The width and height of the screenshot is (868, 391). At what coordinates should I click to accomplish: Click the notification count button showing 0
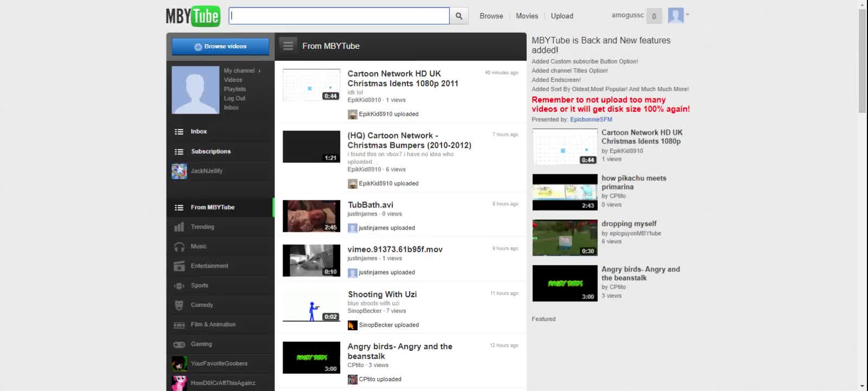pos(654,16)
